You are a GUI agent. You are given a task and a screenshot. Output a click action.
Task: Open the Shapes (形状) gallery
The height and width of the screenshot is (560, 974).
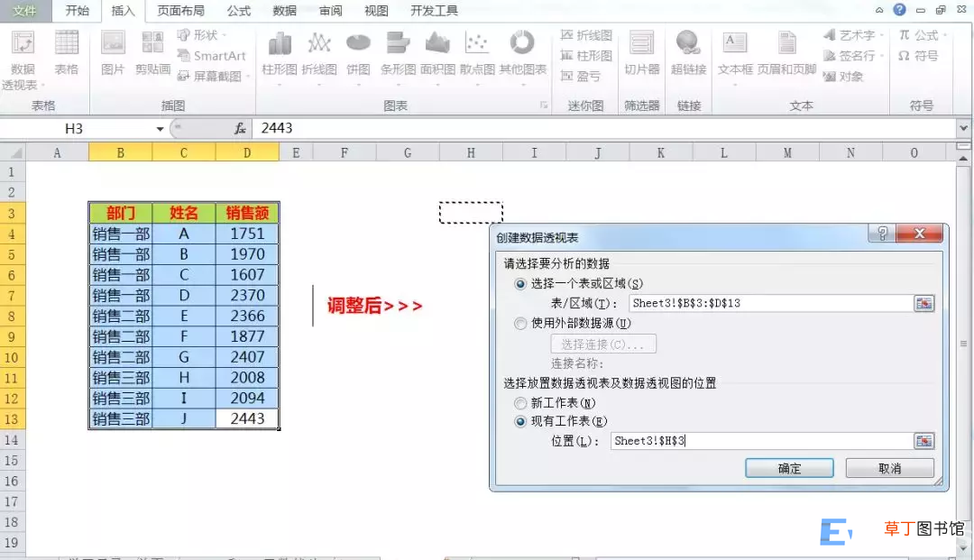201,35
